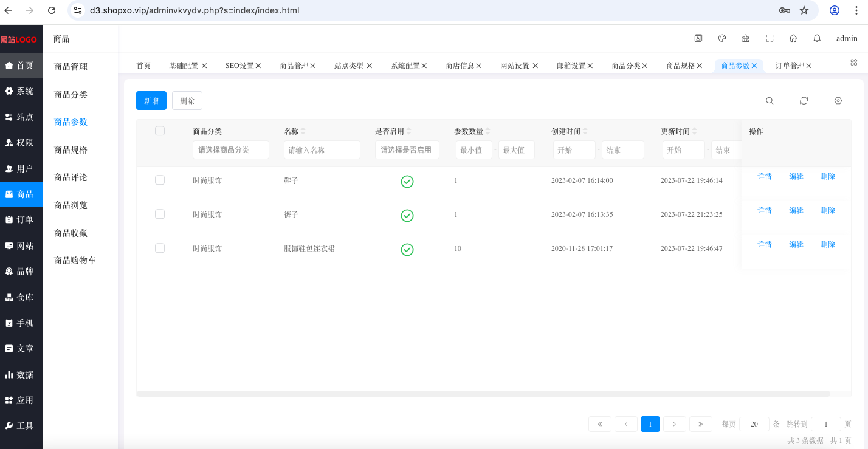Open the language switch icon in header
Image resolution: width=868 pixels, height=449 pixels.
click(698, 38)
